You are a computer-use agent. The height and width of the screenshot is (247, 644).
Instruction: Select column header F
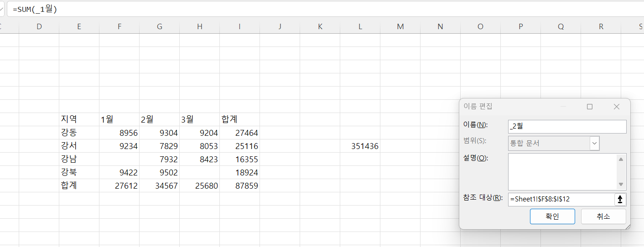click(119, 27)
